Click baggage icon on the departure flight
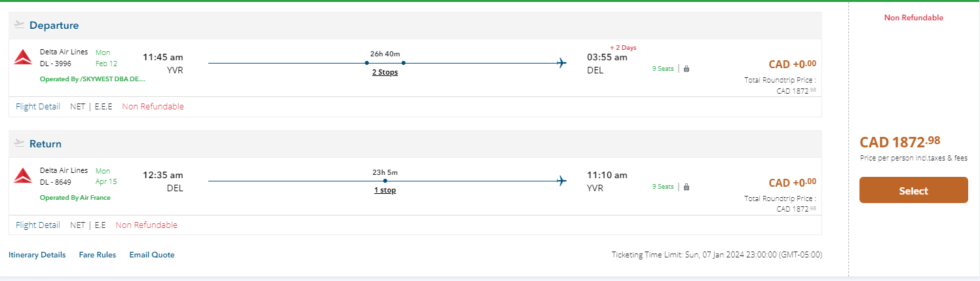 [x=687, y=68]
